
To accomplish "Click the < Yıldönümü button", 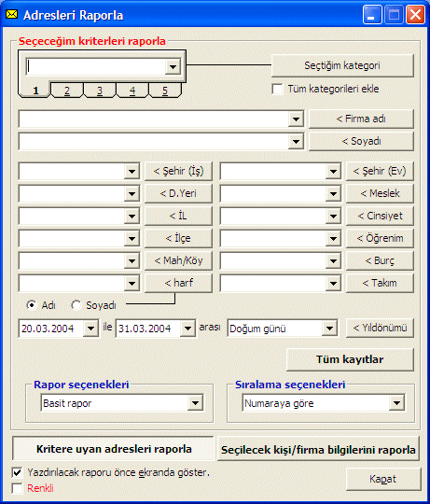I will [380, 328].
